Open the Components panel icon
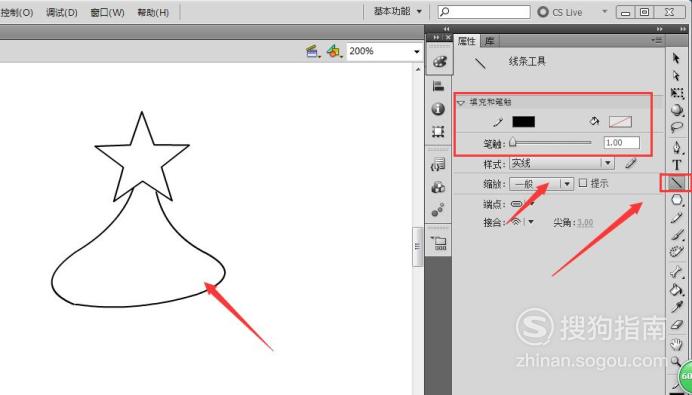The image size is (692, 395). coord(439,187)
